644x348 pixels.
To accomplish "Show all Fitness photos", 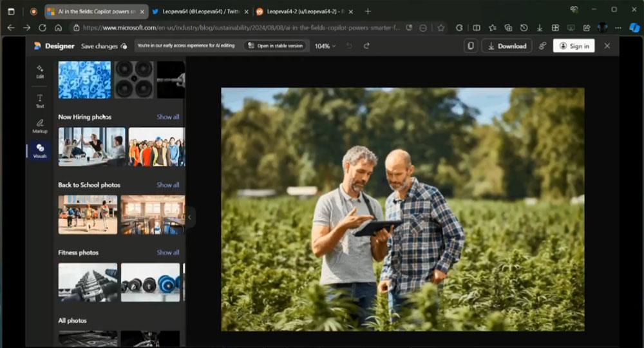I will point(168,253).
